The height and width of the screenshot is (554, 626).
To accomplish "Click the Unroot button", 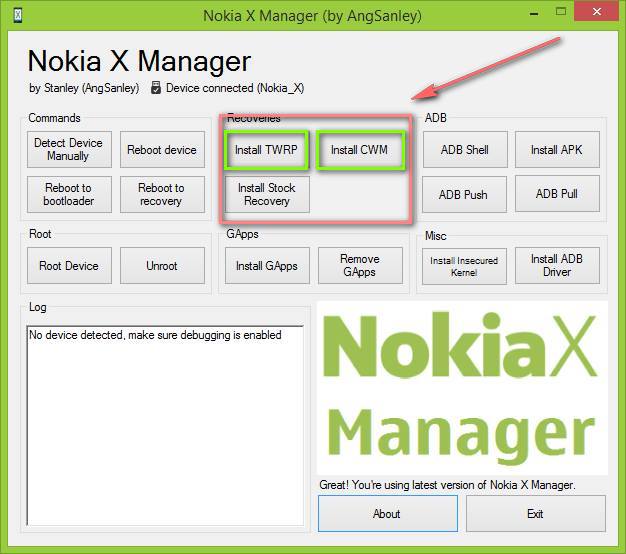I will 162,265.
